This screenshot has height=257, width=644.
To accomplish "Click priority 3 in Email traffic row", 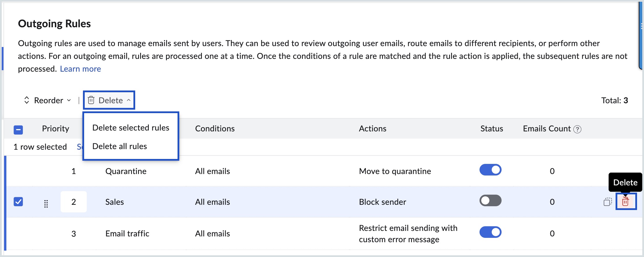I will coord(74,234).
